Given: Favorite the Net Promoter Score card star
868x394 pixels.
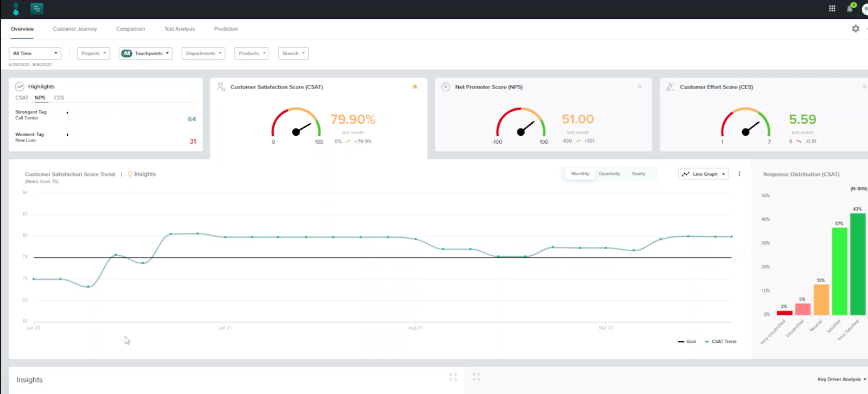Looking at the screenshot, I should [x=640, y=87].
